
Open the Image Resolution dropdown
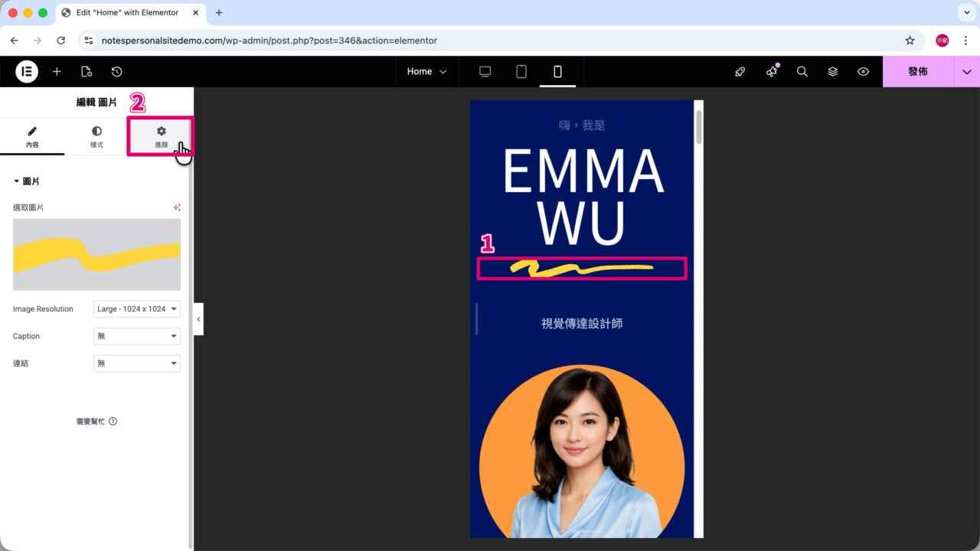click(x=137, y=309)
